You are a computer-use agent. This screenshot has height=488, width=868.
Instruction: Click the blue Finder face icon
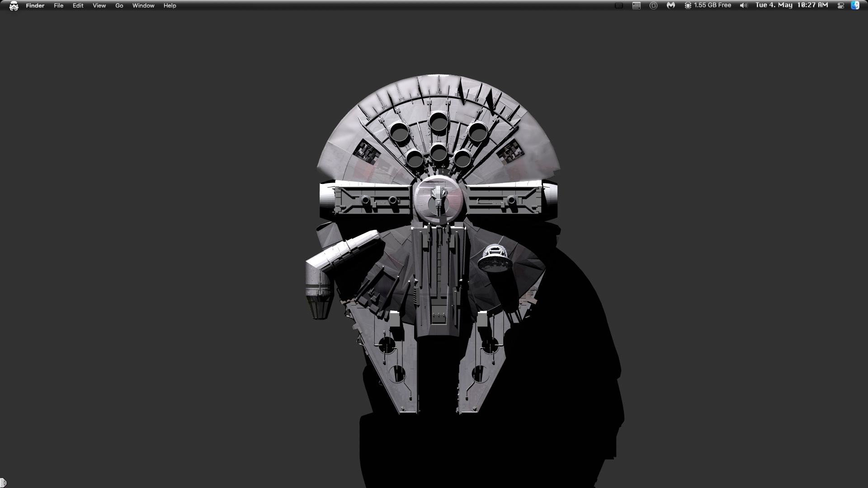coord(855,5)
